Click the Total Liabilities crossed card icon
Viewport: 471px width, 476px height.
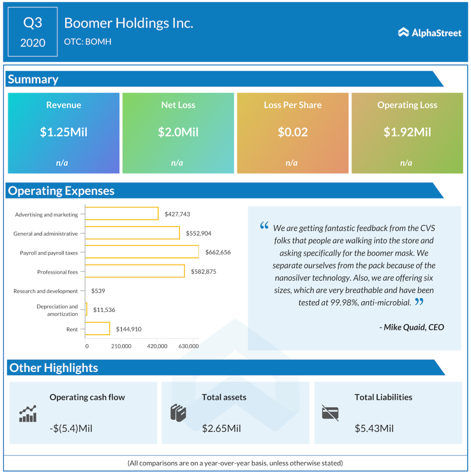[330, 412]
